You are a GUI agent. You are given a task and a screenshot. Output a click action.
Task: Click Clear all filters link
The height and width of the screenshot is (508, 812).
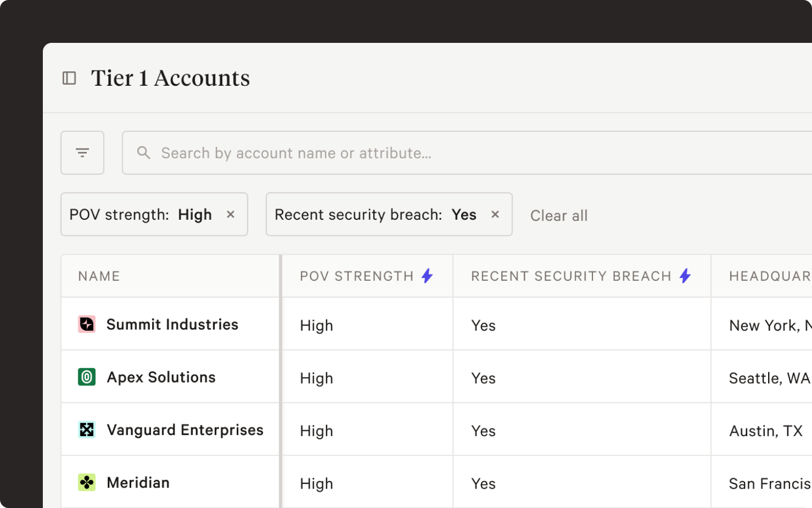tap(559, 215)
